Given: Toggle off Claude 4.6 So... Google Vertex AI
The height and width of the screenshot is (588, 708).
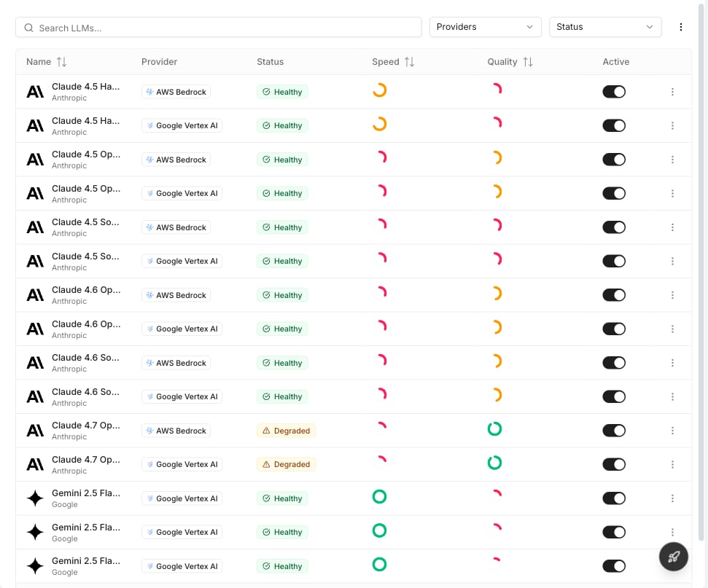Looking at the screenshot, I should [614, 396].
